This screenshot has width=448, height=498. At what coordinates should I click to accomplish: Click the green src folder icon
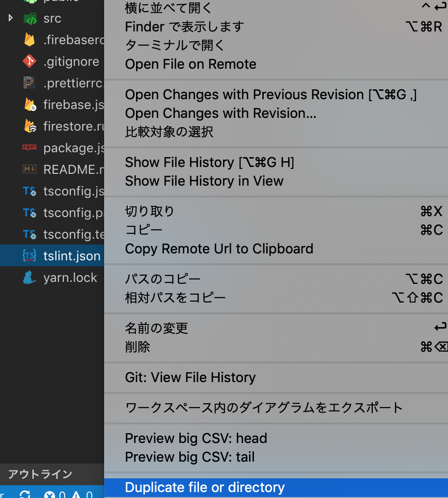coord(30,19)
